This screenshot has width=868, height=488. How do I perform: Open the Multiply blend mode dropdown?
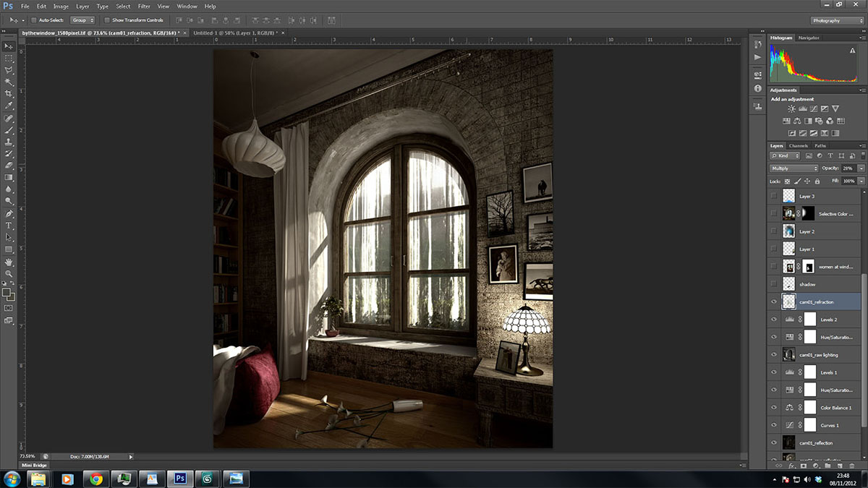[x=793, y=168]
